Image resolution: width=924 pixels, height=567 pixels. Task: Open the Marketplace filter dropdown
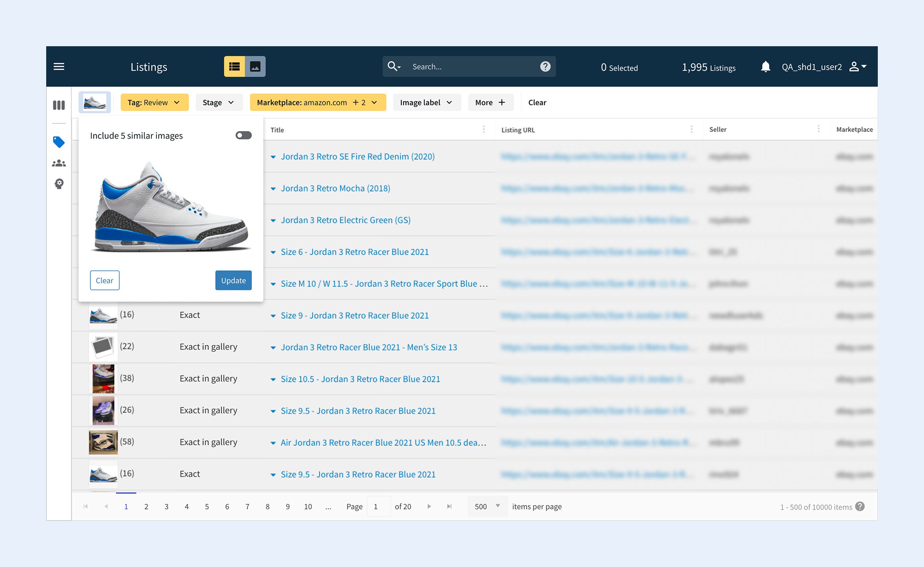coord(318,102)
